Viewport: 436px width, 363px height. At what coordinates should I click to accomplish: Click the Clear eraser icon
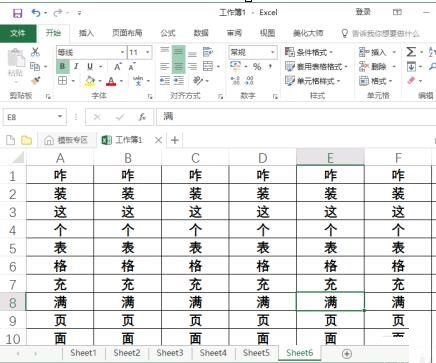(x=411, y=81)
